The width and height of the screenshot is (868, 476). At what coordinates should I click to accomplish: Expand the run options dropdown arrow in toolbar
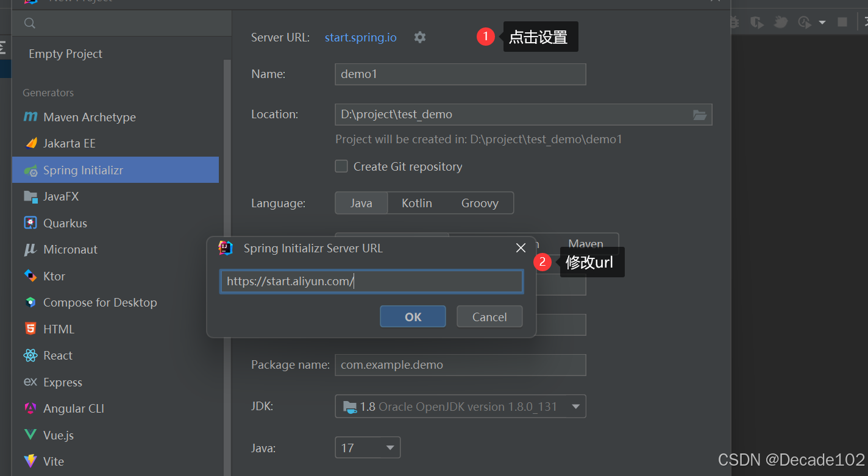click(822, 23)
